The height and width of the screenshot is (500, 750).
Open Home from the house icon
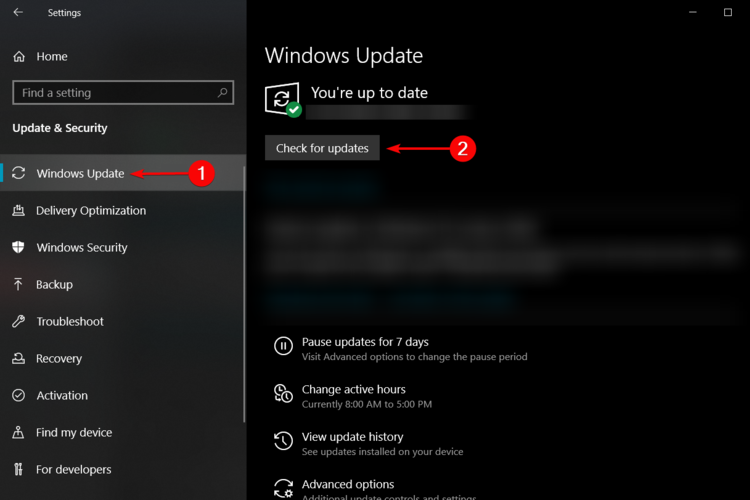click(19, 56)
